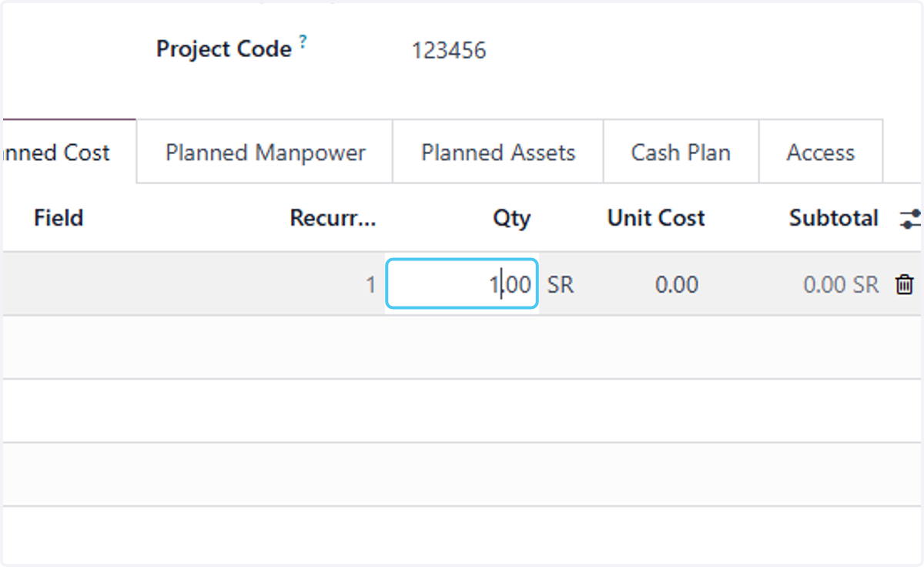Screen dimensions: 924x567
Task: Select the Subtotal cell 0.00 SR
Action: pyautogui.click(x=841, y=285)
